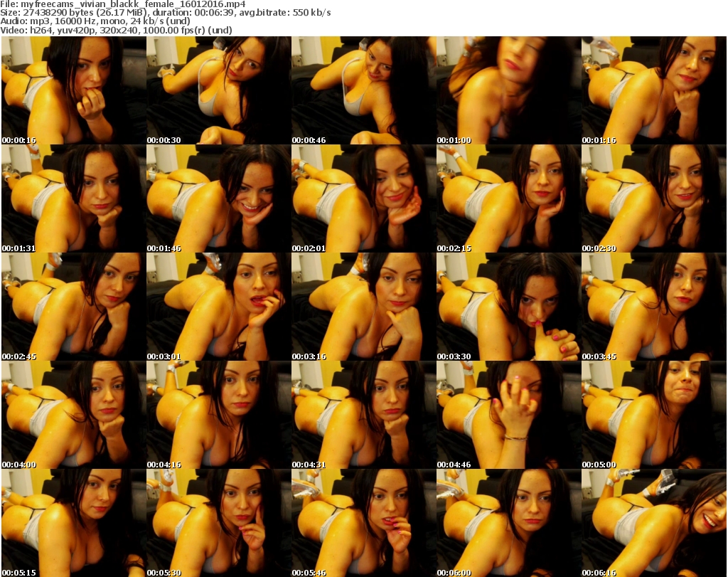This screenshot has height=577, width=728.
Task: Open the thumbnail stamped 00:03:45
Action: click(654, 307)
